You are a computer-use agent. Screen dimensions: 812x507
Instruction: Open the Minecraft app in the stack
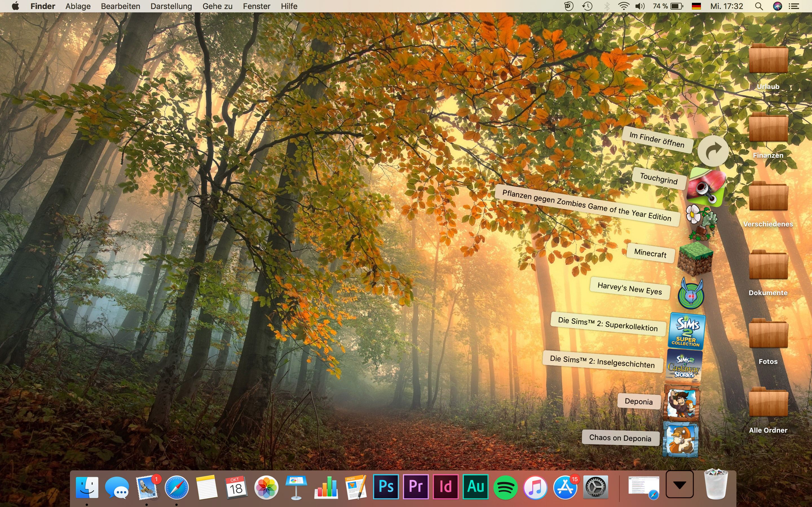pyautogui.click(x=695, y=259)
